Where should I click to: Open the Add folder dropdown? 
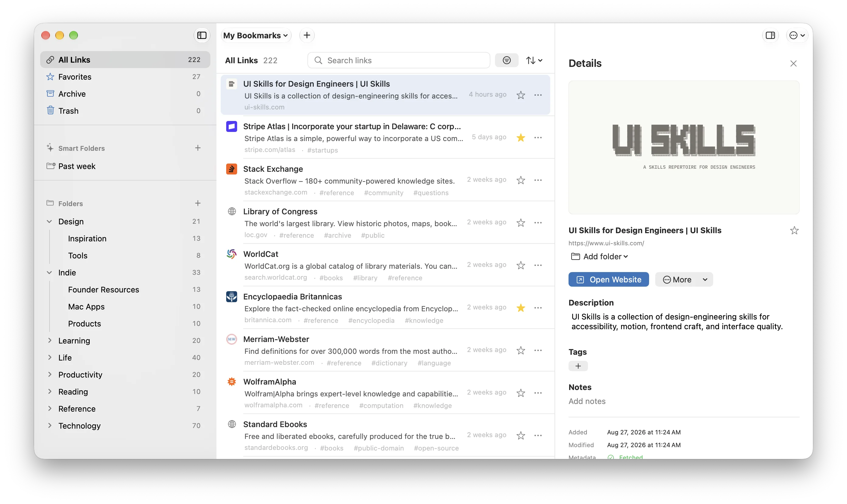pos(600,257)
